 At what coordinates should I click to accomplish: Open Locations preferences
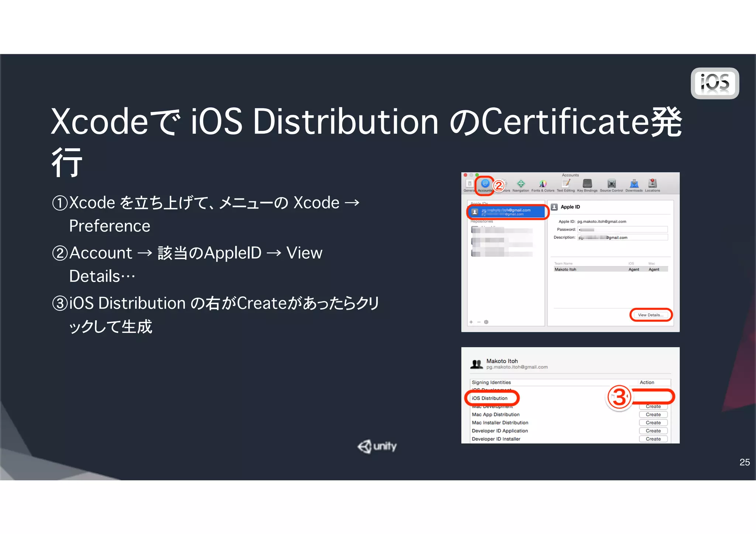click(x=652, y=186)
